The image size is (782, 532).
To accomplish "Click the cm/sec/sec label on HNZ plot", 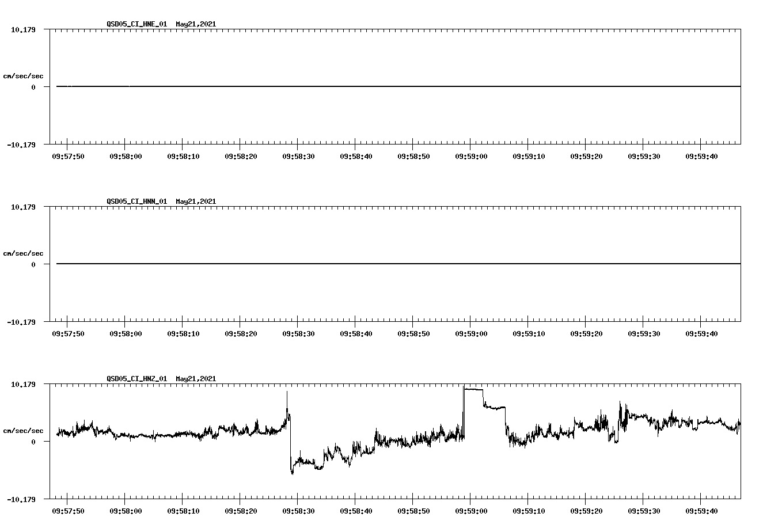I will click(x=24, y=430).
